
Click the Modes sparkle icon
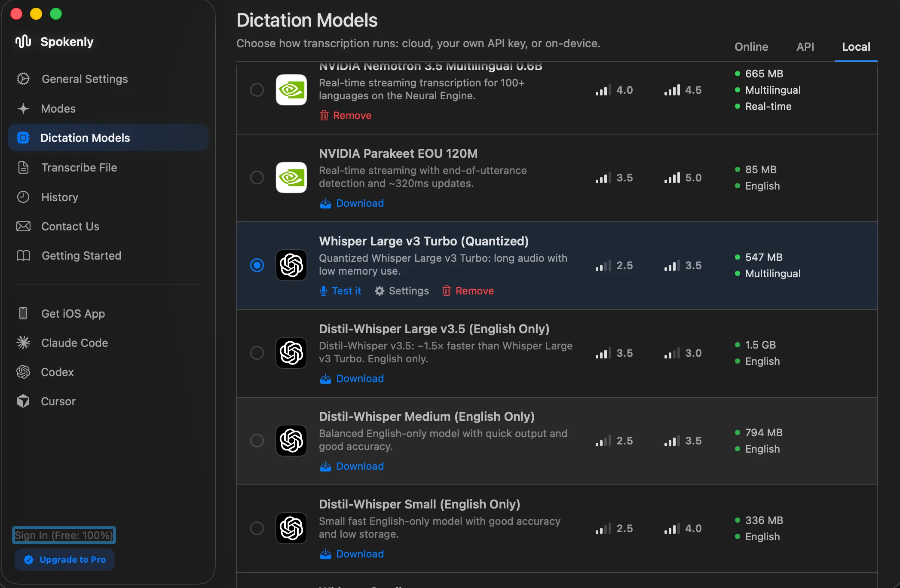23,109
